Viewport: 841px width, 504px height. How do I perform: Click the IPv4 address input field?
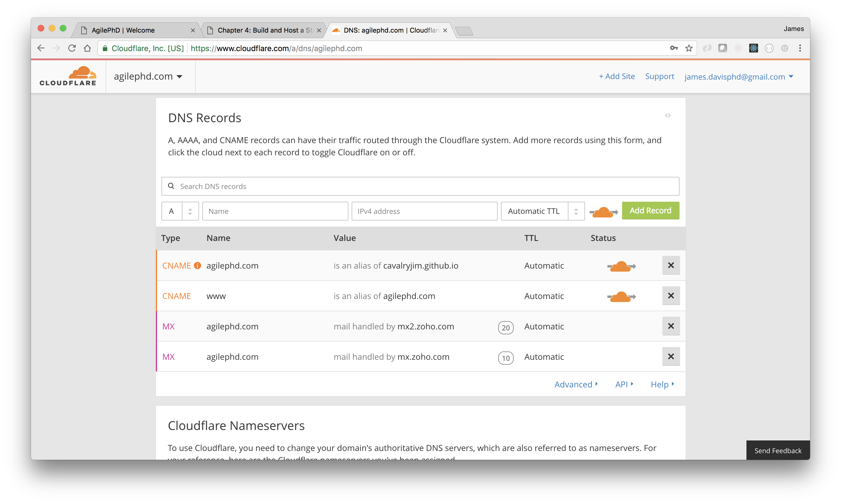click(x=424, y=211)
